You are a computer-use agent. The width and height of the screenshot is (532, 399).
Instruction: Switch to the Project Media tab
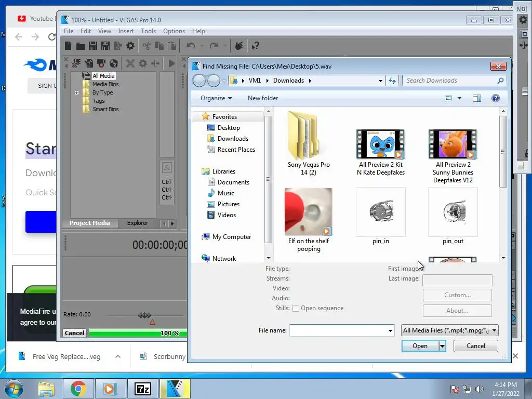point(89,223)
